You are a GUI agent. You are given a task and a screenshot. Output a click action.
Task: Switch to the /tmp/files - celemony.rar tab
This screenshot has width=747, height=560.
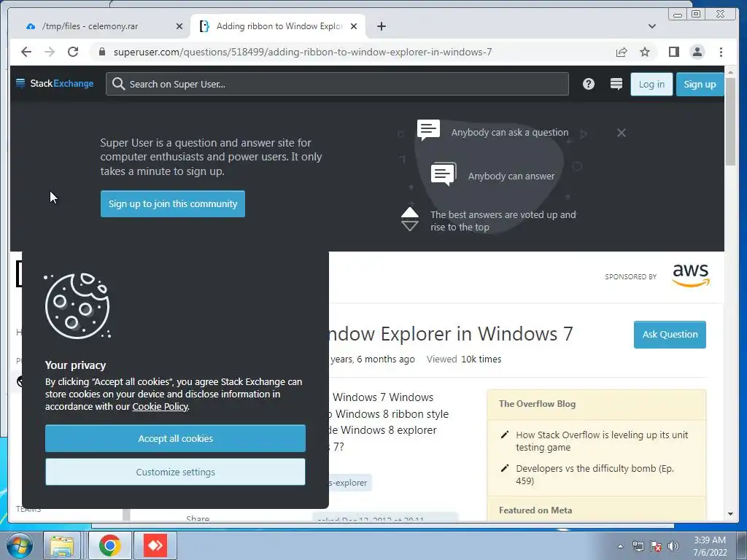click(90, 26)
